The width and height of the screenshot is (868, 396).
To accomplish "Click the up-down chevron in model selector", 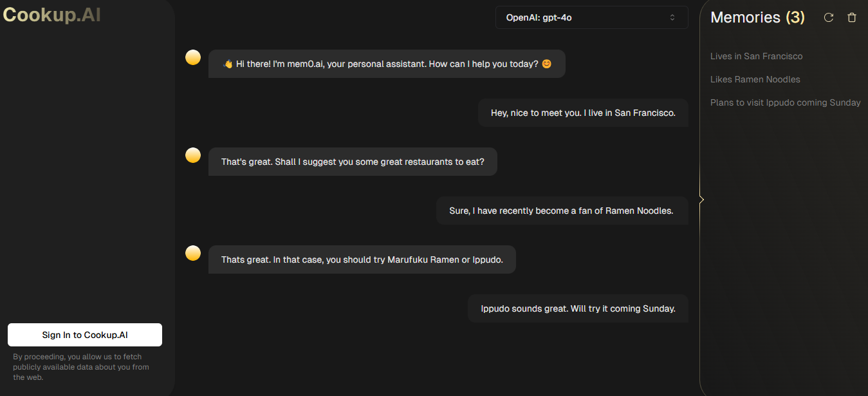I will (x=672, y=17).
